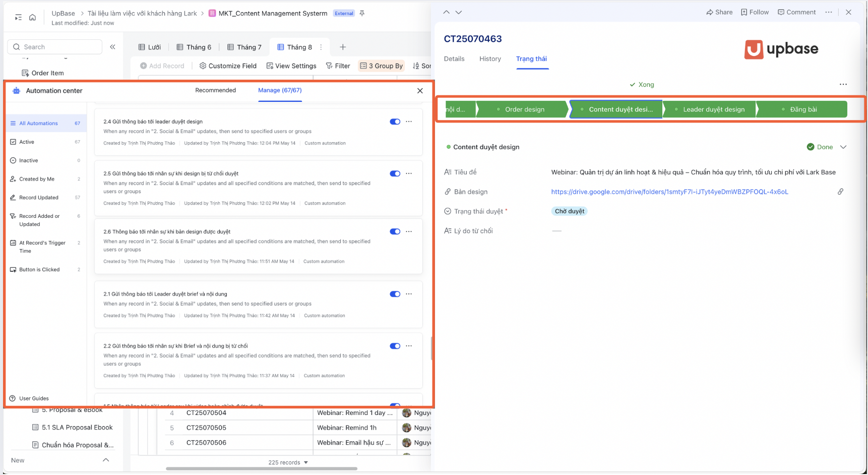The height and width of the screenshot is (475, 868).
Task: Toggle automation 2.6 bản design được duyệt switch
Action: click(x=395, y=231)
